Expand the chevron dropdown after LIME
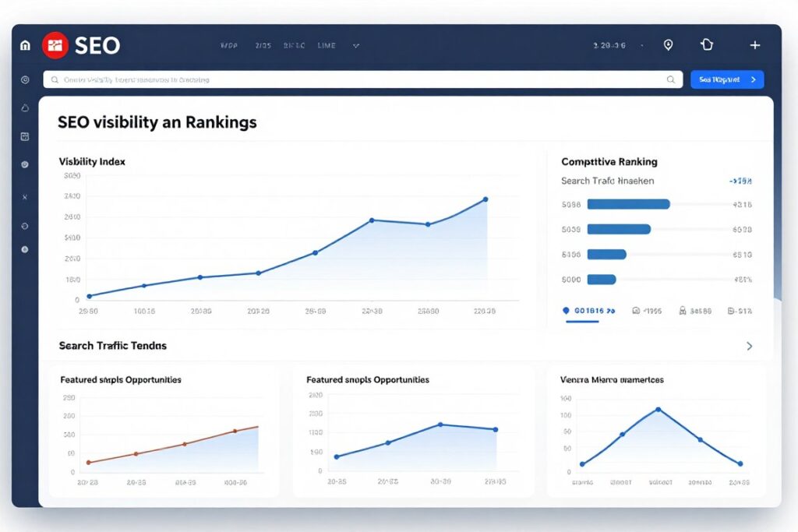Viewport: 798px width, 532px height. pos(356,46)
